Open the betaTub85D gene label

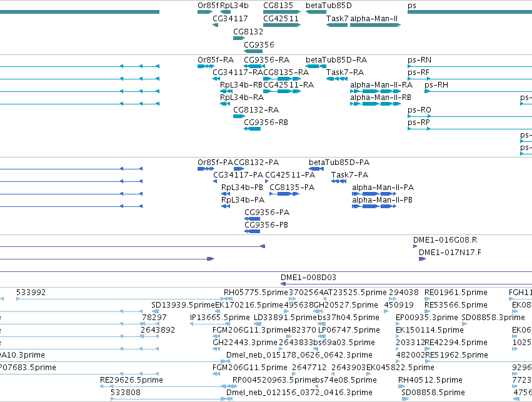tap(328, 6)
